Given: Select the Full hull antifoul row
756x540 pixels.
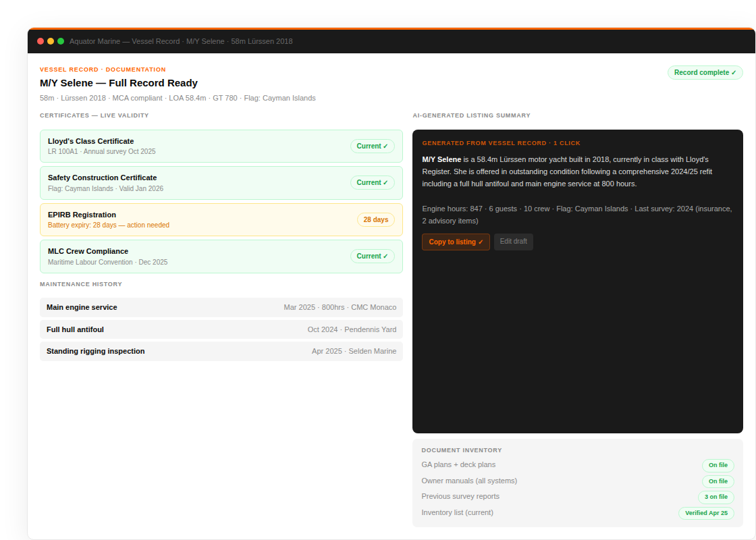Looking at the screenshot, I should click(x=221, y=329).
